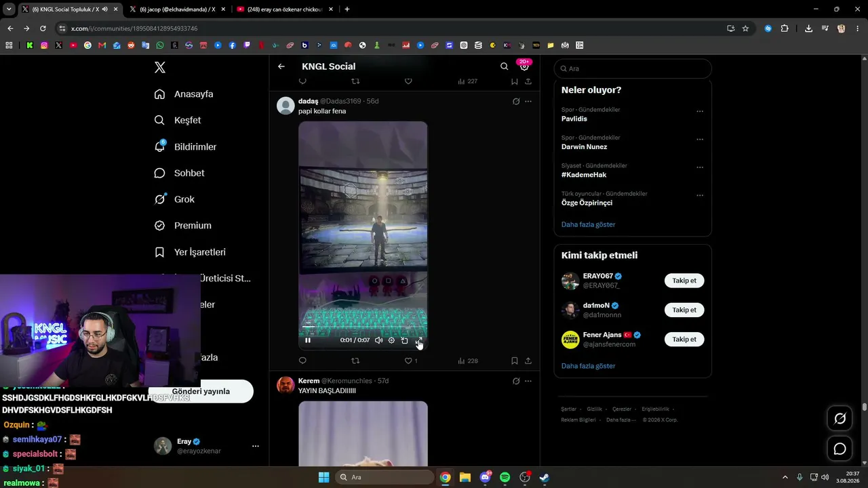The image size is (868, 488).
Task: Open account menu for Eray profile
Action: pyautogui.click(x=256, y=446)
